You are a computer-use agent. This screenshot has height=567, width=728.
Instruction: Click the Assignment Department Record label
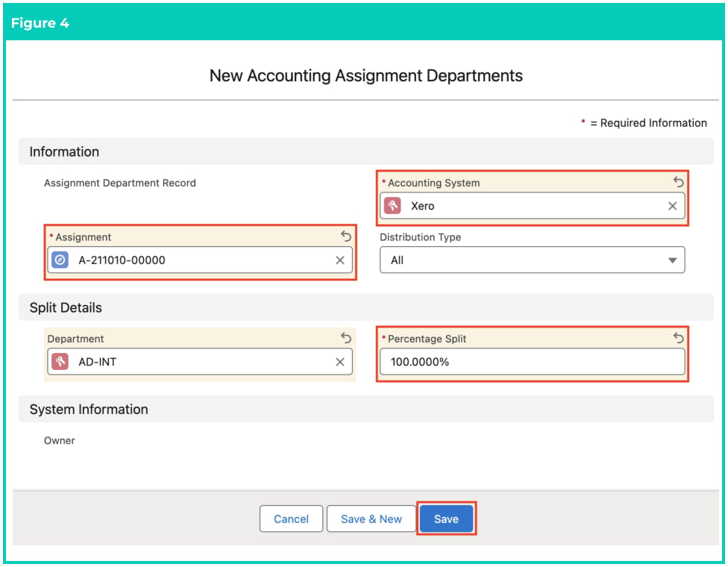[120, 183]
